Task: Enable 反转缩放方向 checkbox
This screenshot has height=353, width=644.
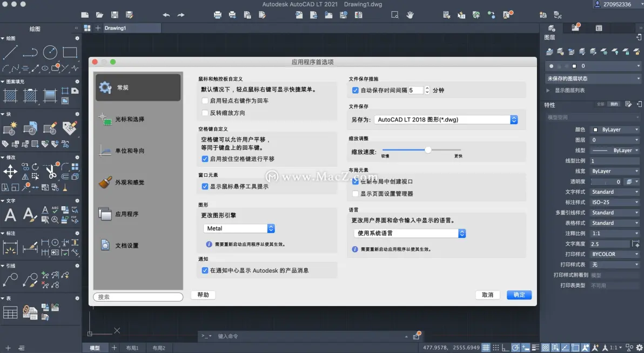Action: 205,113
